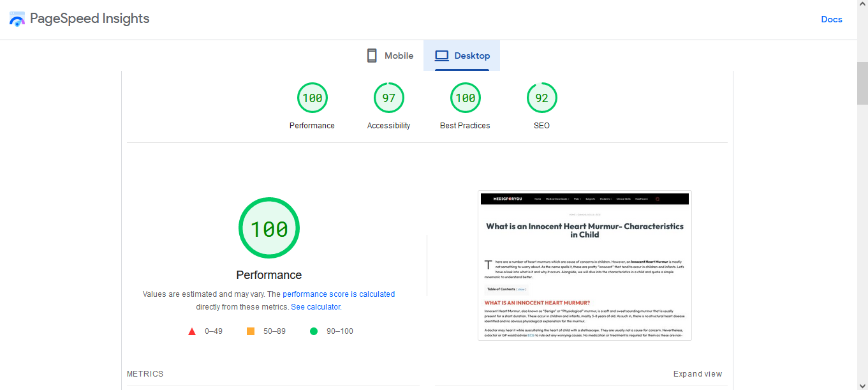This screenshot has width=868, height=390.
Task: Click the PageSpeed Insights logo icon
Action: (17, 19)
